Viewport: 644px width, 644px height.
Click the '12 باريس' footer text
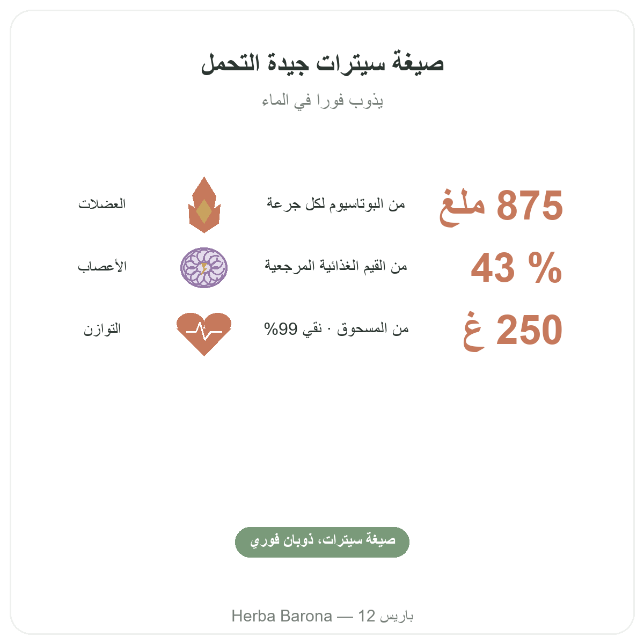pos(386,616)
